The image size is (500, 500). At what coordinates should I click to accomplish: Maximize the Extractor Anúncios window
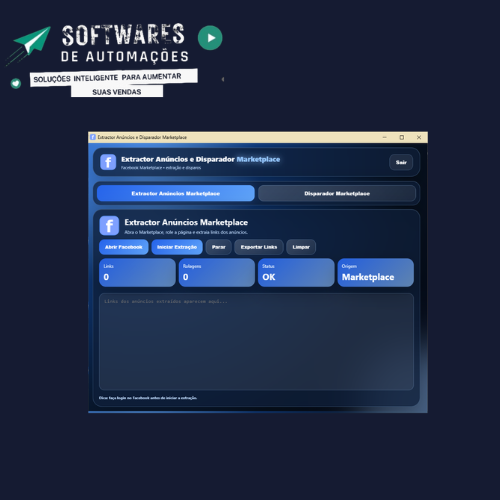tap(402, 137)
